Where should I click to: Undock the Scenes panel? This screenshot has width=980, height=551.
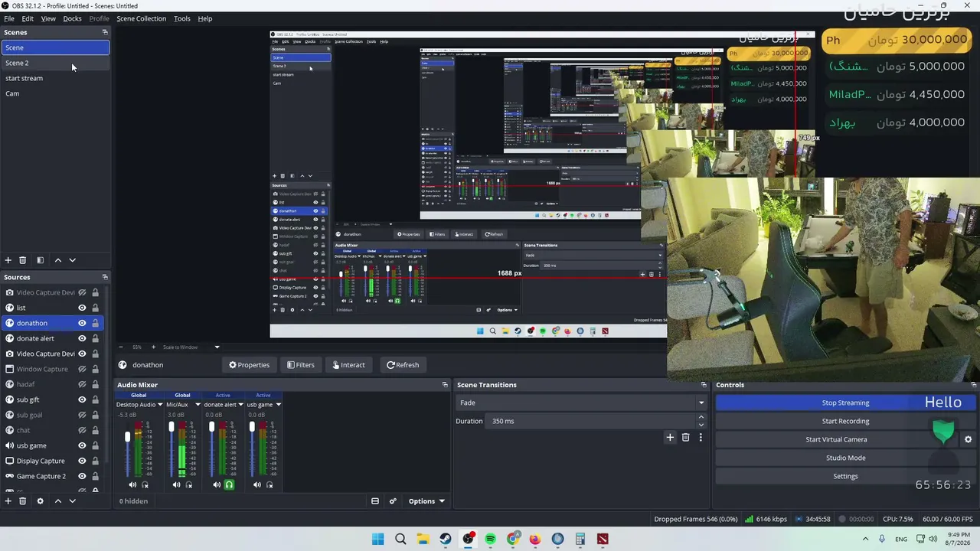(105, 32)
